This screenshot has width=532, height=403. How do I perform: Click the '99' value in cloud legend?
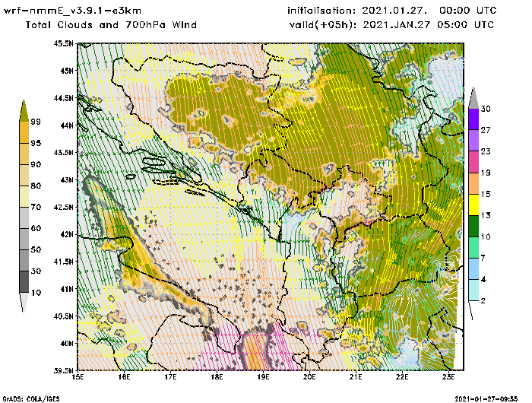point(36,122)
